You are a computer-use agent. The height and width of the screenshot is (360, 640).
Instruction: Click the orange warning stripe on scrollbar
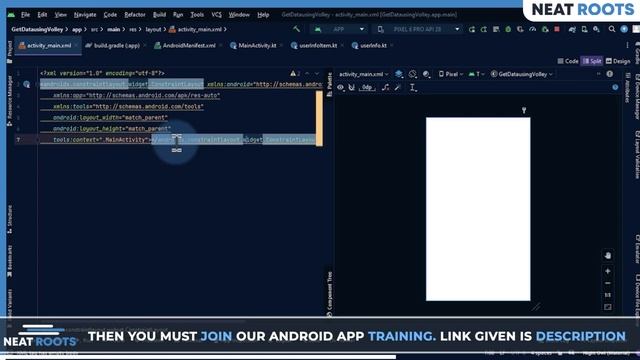[x=319, y=118]
